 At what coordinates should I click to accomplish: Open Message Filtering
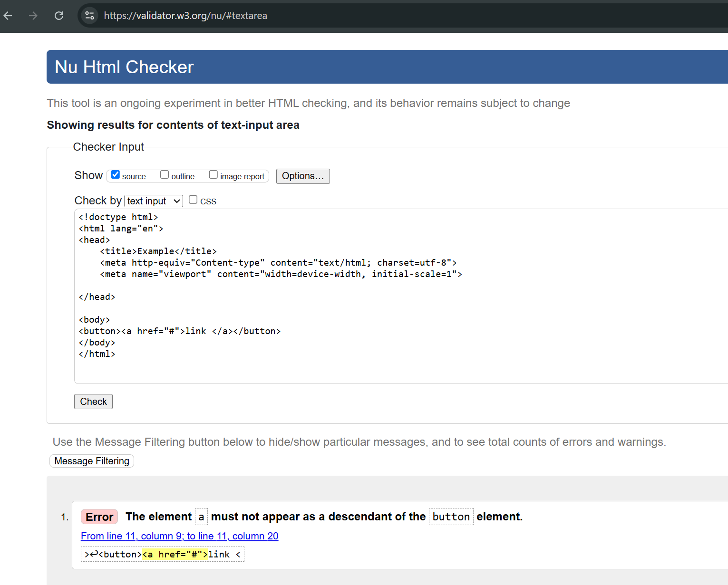(92, 461)
